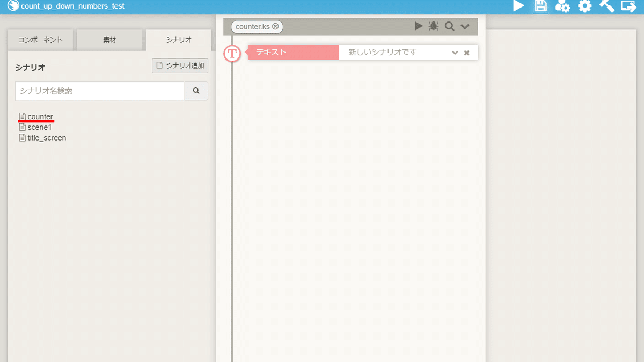
Task: Expand the text component with its chevron
Action: click(455, 53)
